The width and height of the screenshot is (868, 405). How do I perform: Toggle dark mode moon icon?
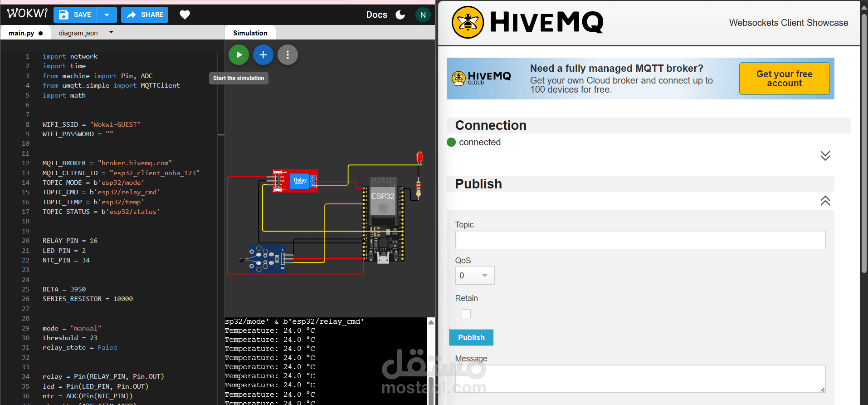point(400,15)
